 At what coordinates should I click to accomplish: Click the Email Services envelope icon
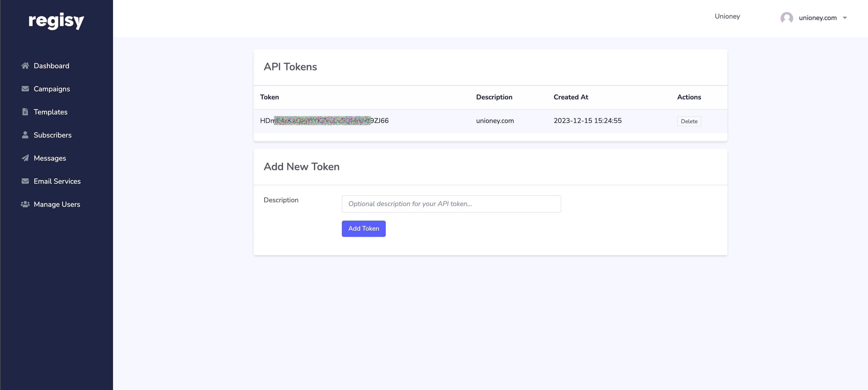(25, 181)
